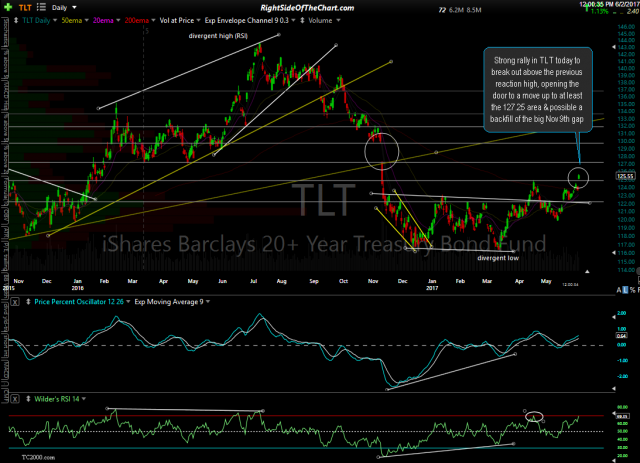Select the L logarithmic scale toggle
Screen dimensions: 640x463
(625, 290)
